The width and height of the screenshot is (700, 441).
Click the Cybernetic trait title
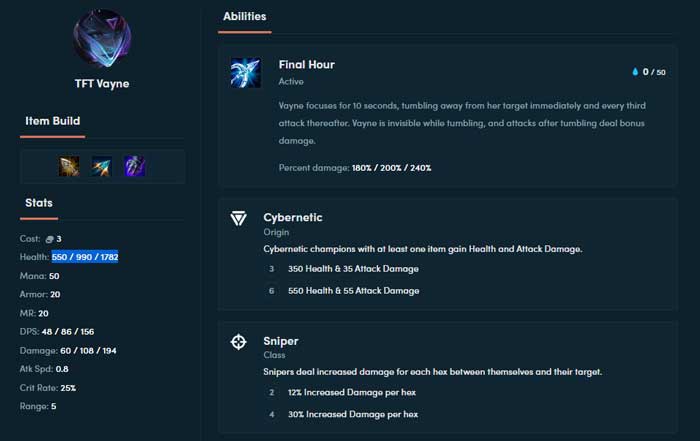(x=293, y=217)
